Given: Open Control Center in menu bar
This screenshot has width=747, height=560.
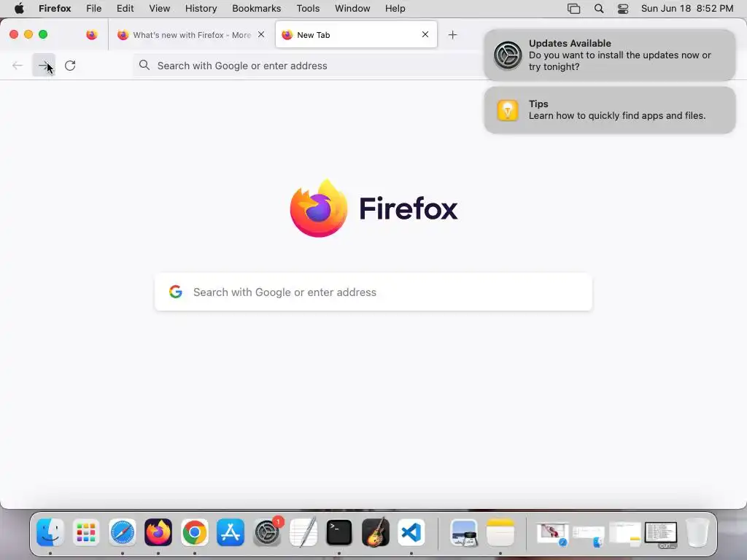Looking at the screenshot, I should tap(623, 9).
